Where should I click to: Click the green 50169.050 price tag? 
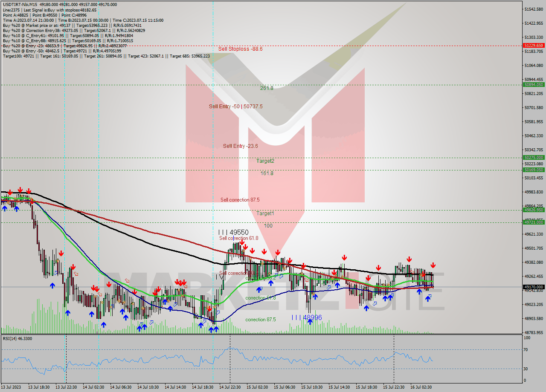coord(534,170)
